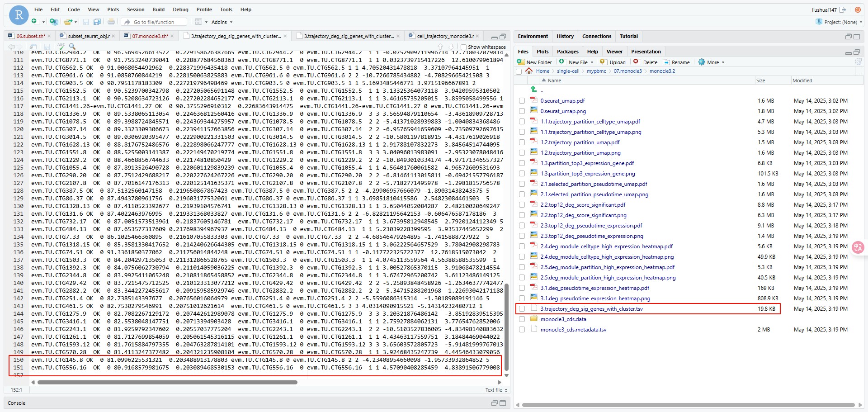The height and width of the screenshot is (412, 868).
Task: Switch to the 07.monocle3.sh editor tab
Action: pos(150,36)
